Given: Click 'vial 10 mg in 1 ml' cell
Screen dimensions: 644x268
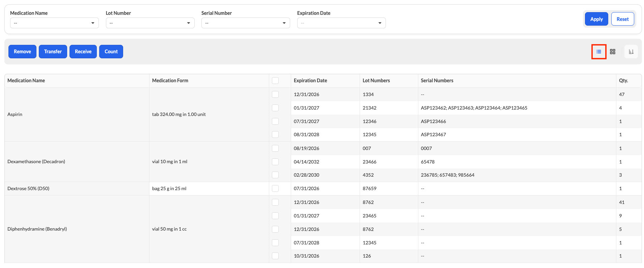Looking at the screenshot, I should coord(209,161).
